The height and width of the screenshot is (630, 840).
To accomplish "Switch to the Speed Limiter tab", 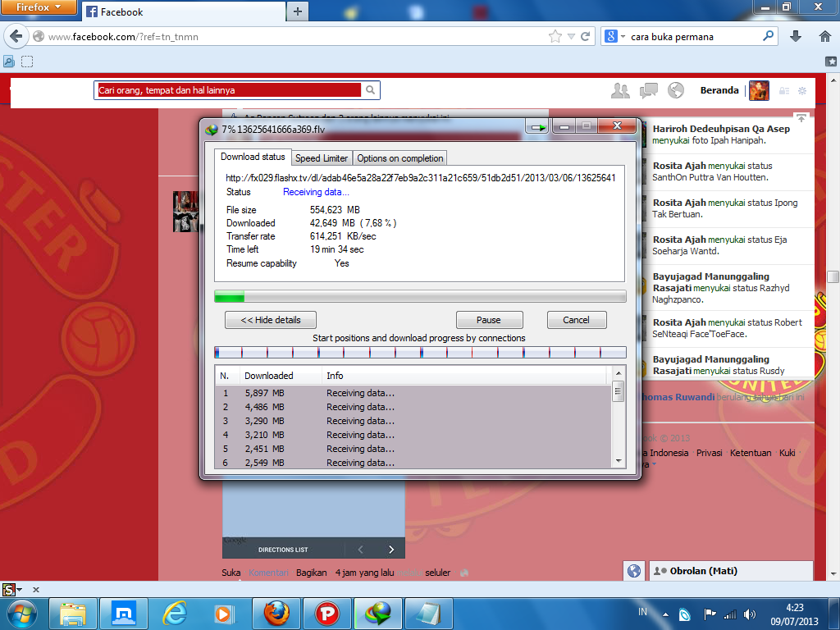I will [322, 157].
